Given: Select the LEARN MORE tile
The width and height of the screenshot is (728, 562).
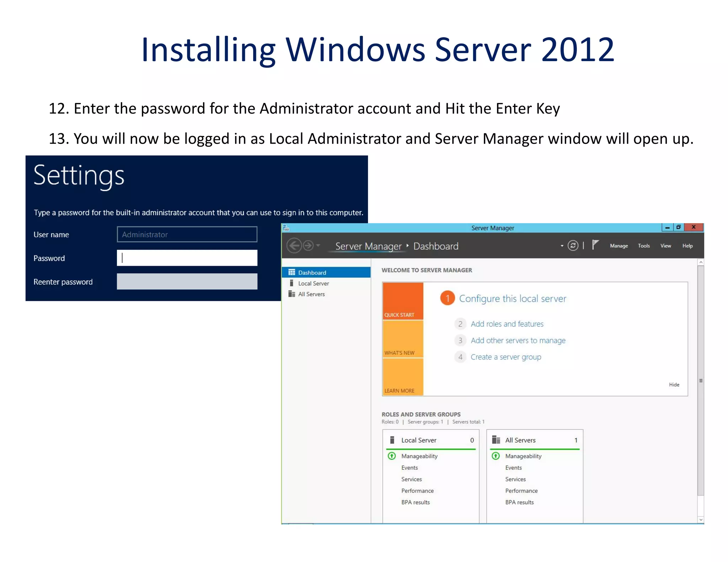Looking at the screenshot, I should click(403, 377).
